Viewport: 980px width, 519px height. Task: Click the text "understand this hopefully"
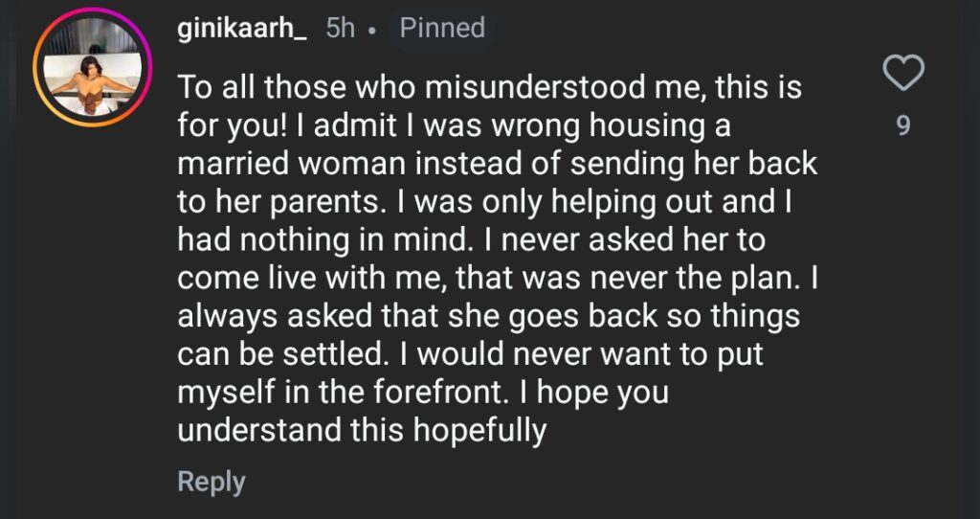click(362, 430)
